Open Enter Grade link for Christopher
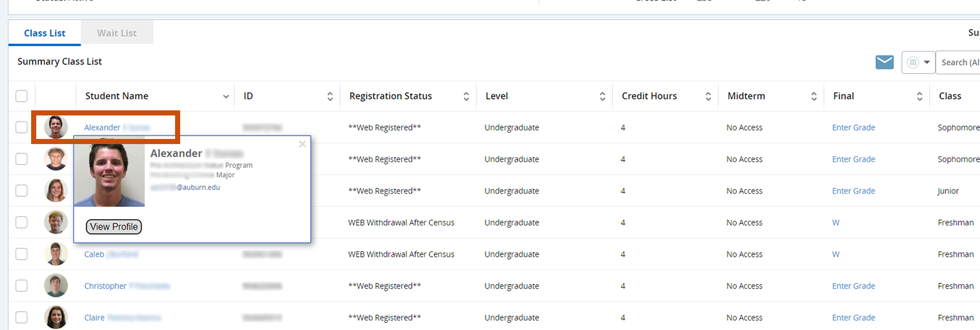Screen dimensions: 980x330 [x=853, y=286]
